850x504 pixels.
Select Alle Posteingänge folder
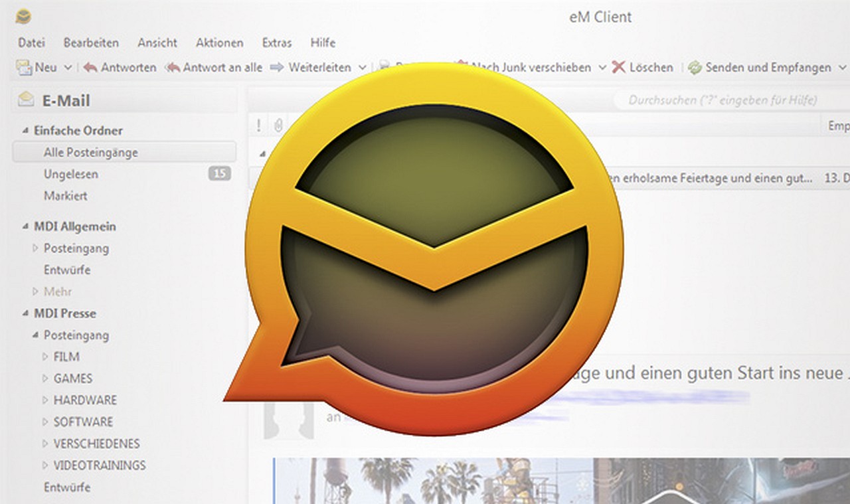pos(124,152)
